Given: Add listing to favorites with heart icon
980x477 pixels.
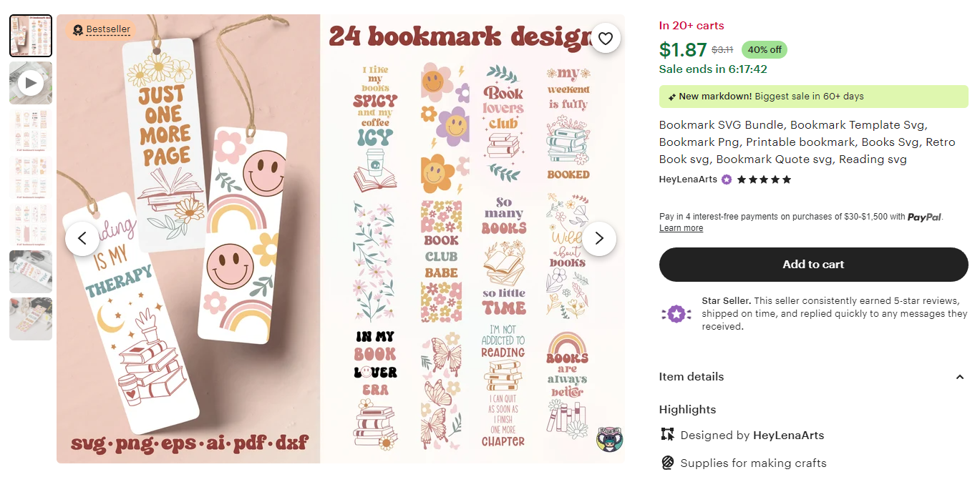Looking at the screenshot, I should [606, 39].
